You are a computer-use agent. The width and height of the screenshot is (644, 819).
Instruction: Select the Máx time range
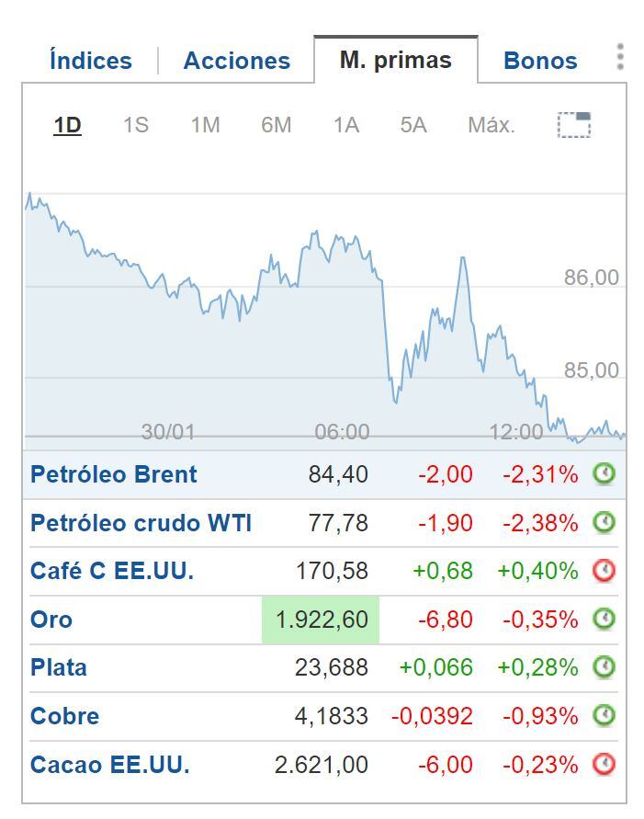tap(490, 126)
